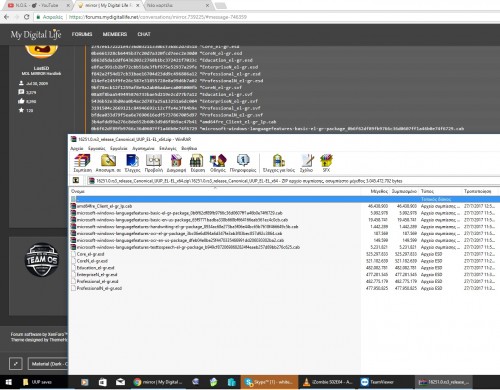Click the Delete (Διαγραφή) toolbar icon

point(176,163)
